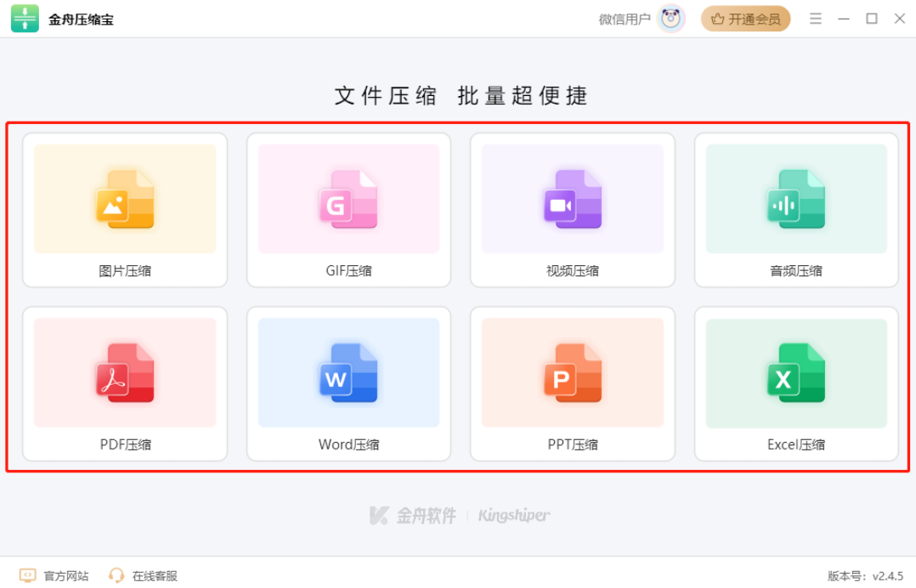Viewport: 916px width, 588px height.
Task: Open the green audio waveform file icon
Action: point(796,199)
